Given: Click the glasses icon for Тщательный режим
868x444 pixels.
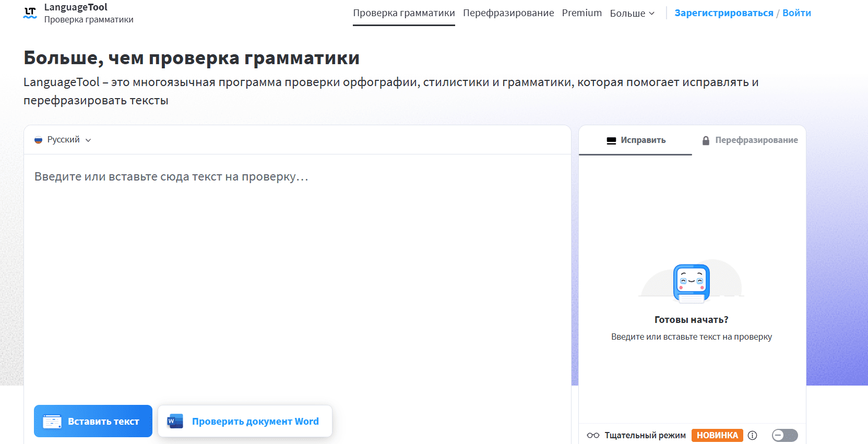Looking at the screenshot, I should (x=593, y=435).
